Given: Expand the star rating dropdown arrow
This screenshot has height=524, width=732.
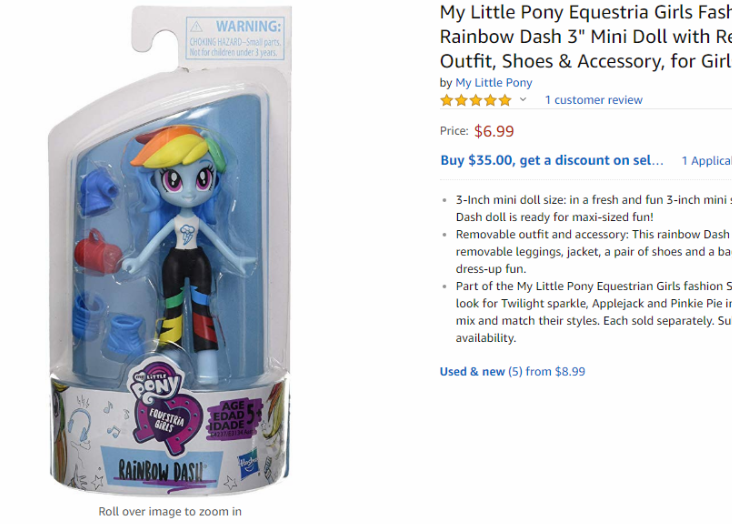Looking at the screenshot, I should (x=523, y=99).
